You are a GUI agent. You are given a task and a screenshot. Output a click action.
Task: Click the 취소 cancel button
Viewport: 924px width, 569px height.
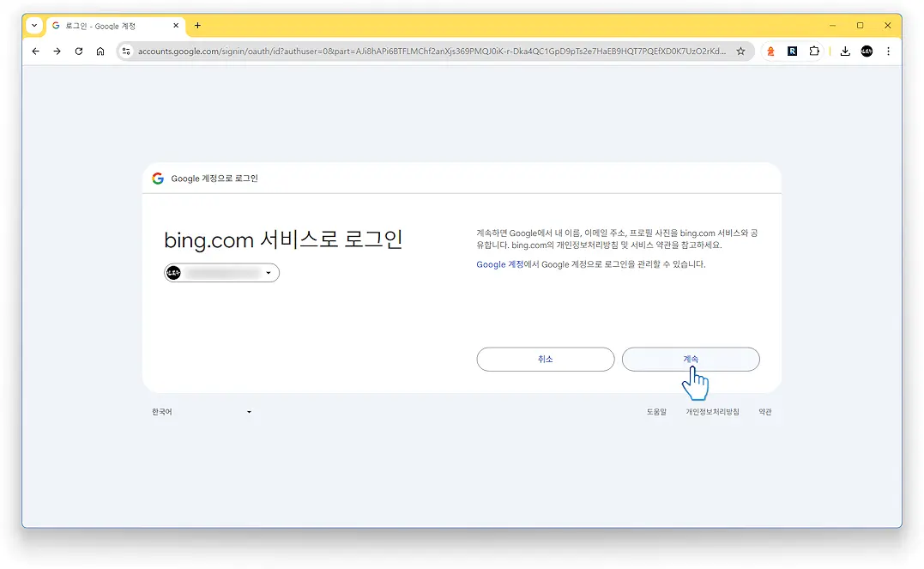tap(545, 359)
